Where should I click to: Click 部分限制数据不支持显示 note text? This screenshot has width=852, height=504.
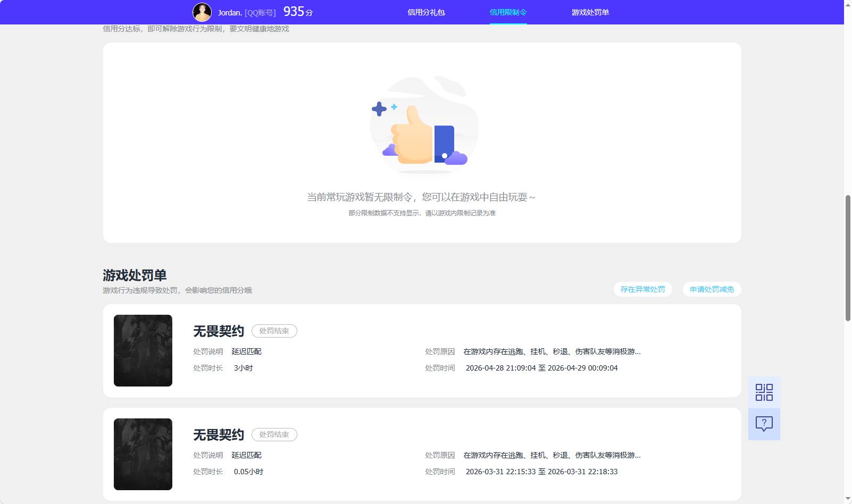tap(422, 213)
